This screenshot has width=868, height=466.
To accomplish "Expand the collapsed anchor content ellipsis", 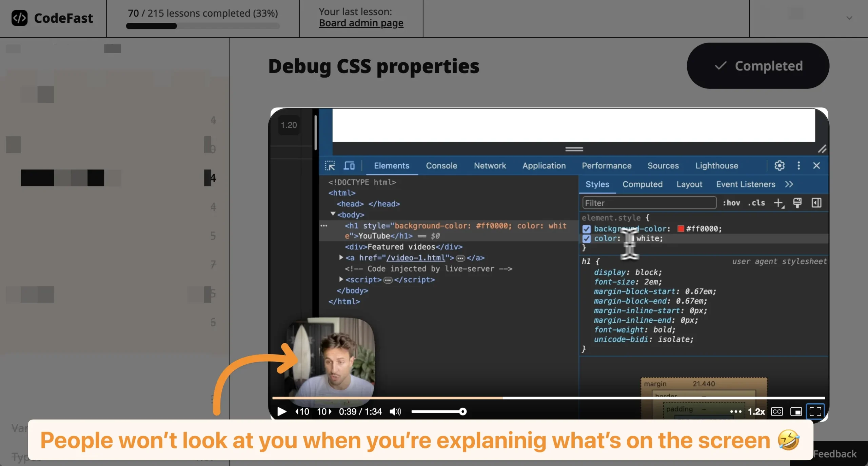I will click(460, 258).
